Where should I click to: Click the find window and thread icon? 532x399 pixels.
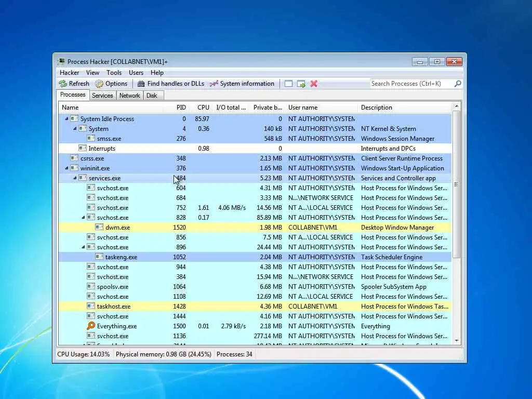301,84
